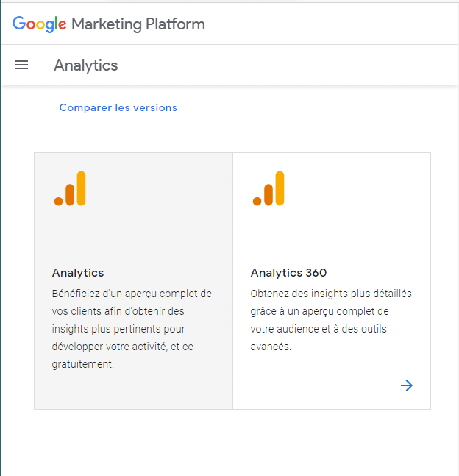The image size is (459, 476).
Task: Click the Marketing Platform text in header
Action: pyautogui.click(x=138, y=24)
